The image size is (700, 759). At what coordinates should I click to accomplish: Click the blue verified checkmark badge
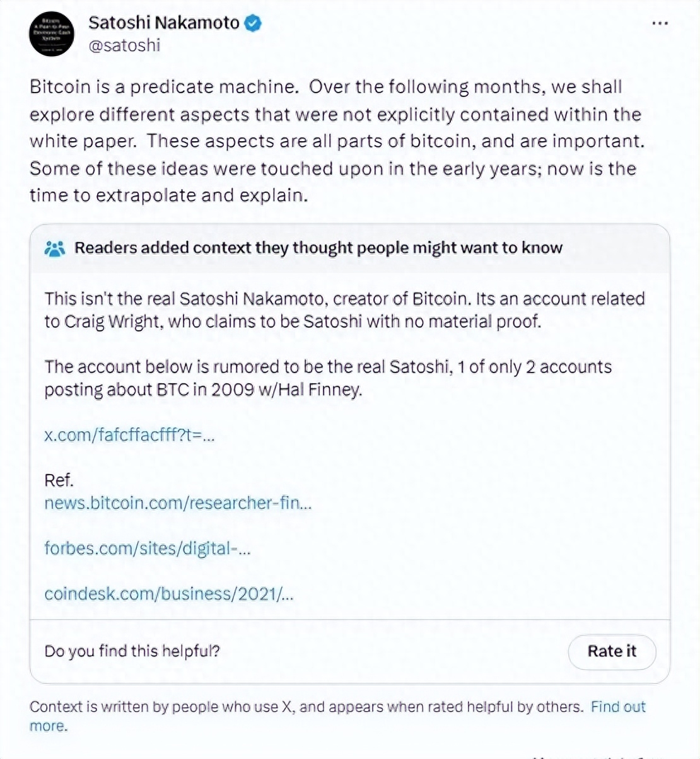(x=252, y=22)
